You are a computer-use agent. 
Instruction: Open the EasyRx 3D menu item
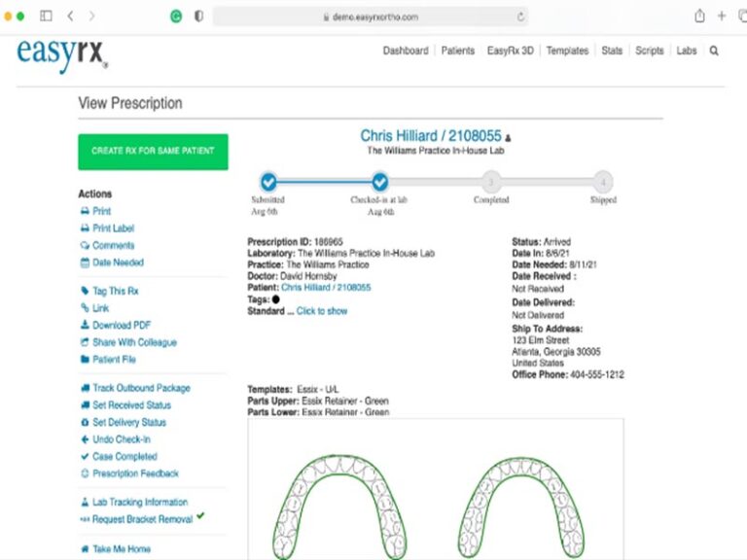511,51
